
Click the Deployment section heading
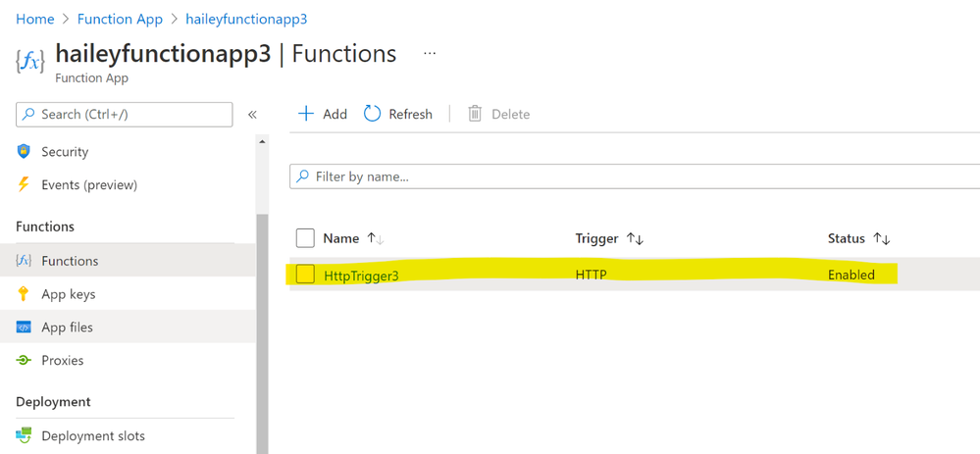(x=53, y=402)
